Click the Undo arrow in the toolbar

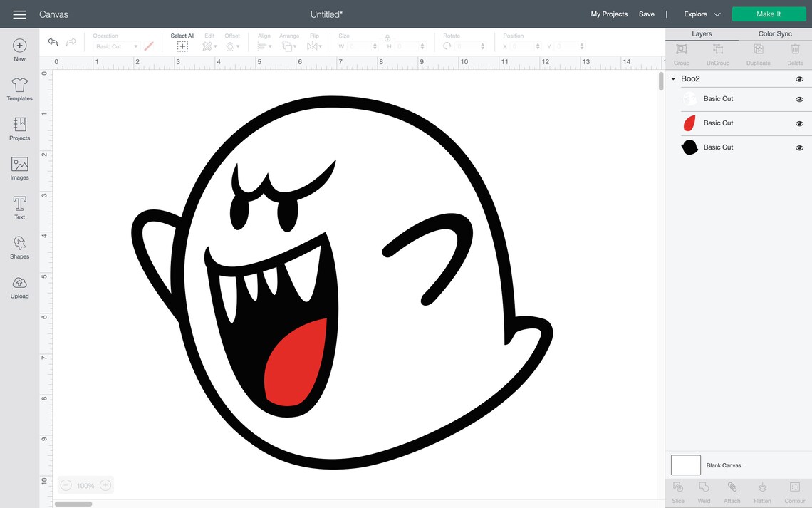coord(53,41)
